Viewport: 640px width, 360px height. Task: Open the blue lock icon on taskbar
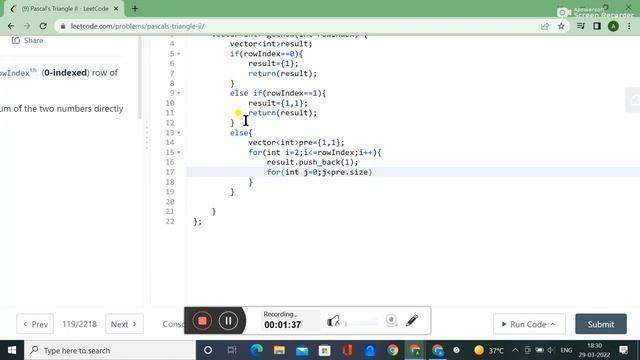click(x=370, y=350)
